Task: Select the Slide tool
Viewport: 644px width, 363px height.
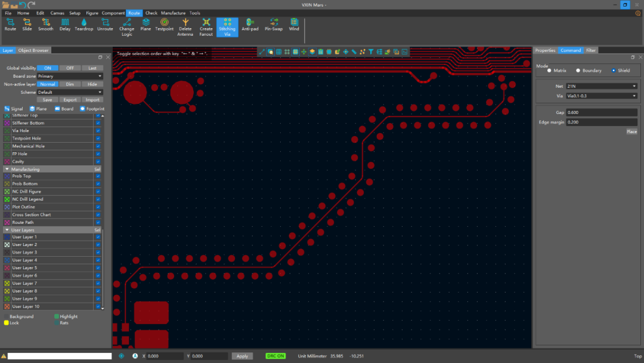Action: [27, 25]
